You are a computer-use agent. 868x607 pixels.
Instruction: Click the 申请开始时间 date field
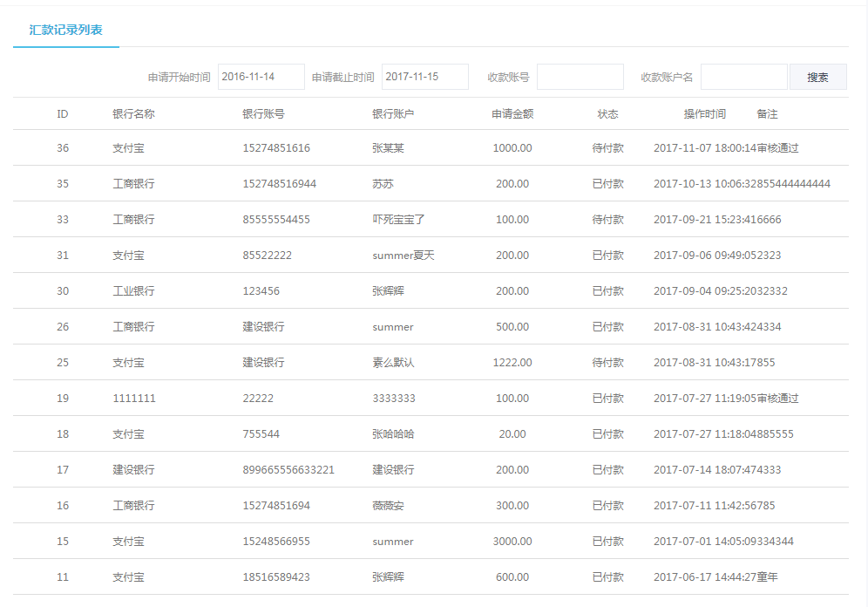click(261, 77)
